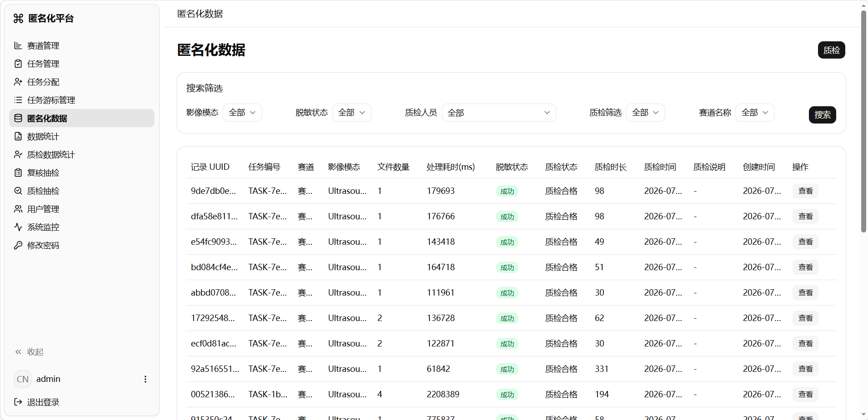Click the 用户管理 users icon
This screenshot has height=420, width=868.
[18, 209]
